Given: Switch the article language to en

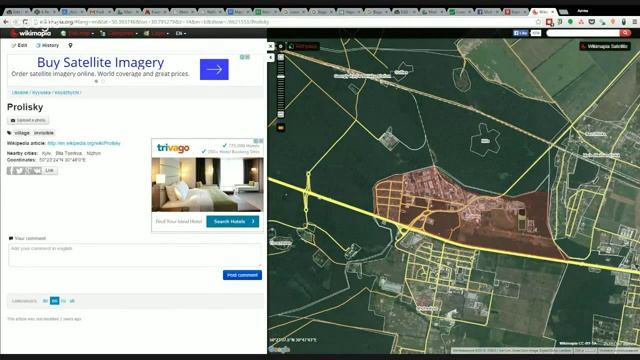Looking at the screenshot, I should [x=54, y=301].
